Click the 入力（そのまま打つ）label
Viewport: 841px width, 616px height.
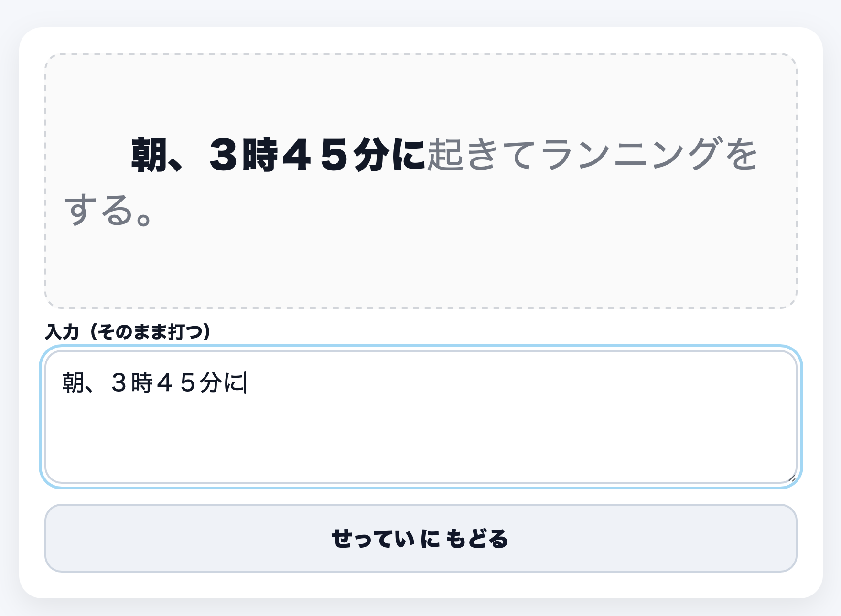point(128,331)
